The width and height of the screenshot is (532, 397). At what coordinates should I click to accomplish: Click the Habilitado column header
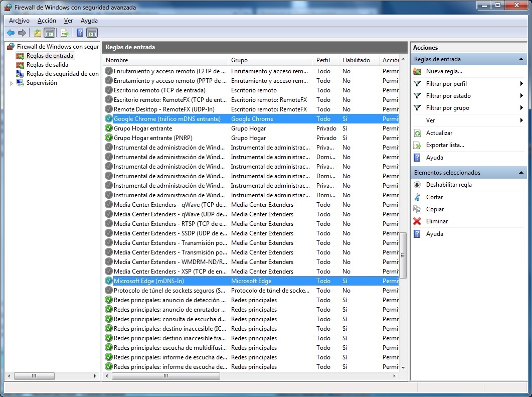(356, 60)
